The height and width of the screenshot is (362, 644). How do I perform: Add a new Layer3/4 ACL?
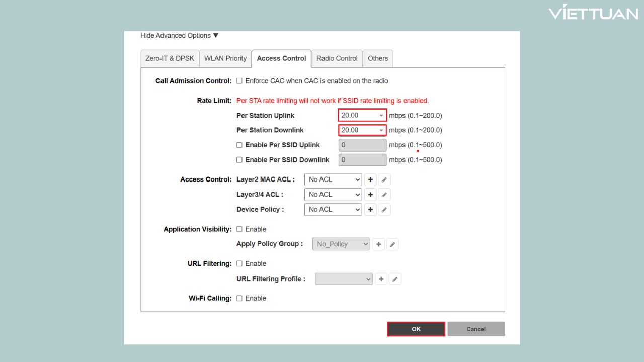click(x=370, y=195)
